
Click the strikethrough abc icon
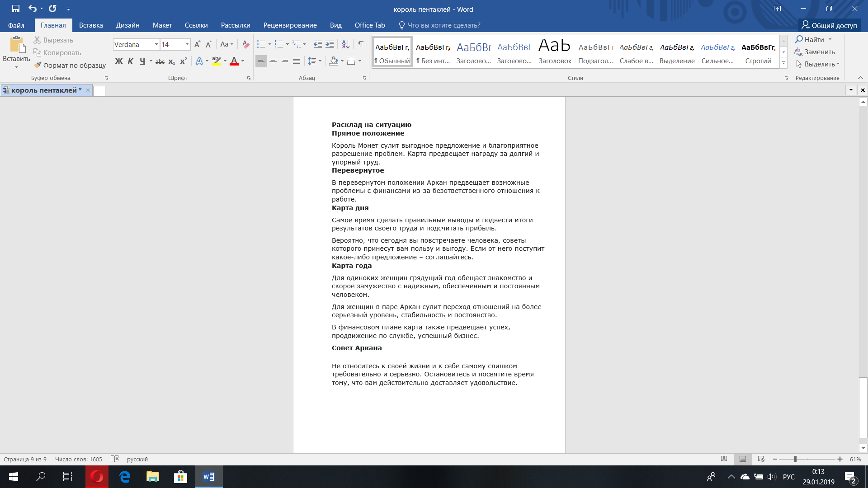pyautogui.click(x=160, y=61)
